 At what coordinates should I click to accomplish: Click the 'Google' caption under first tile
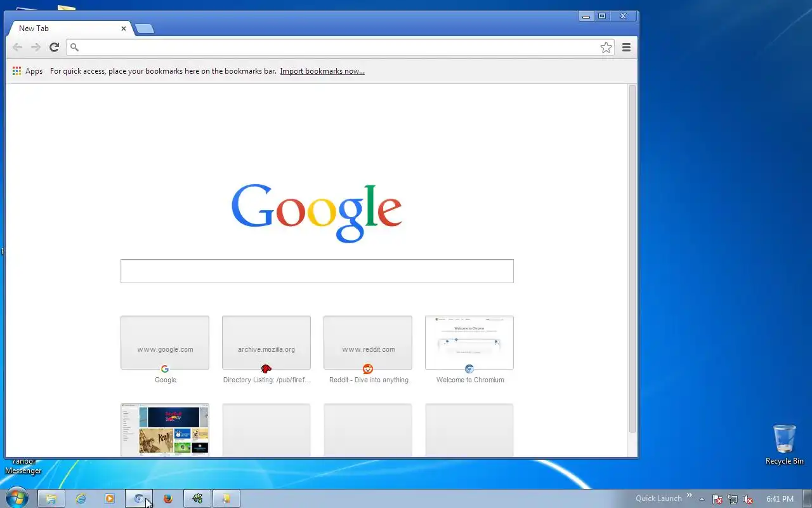pyautogui.click(x=166, y=380)
